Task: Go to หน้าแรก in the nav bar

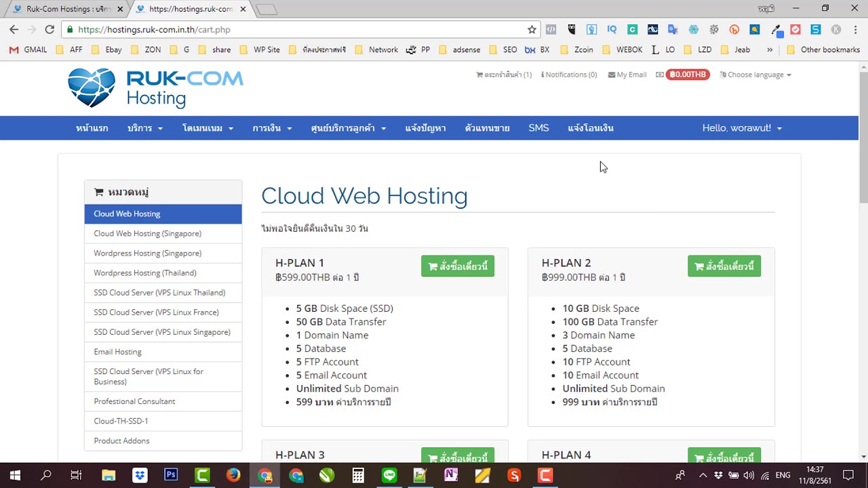Action: click(92, 128)
